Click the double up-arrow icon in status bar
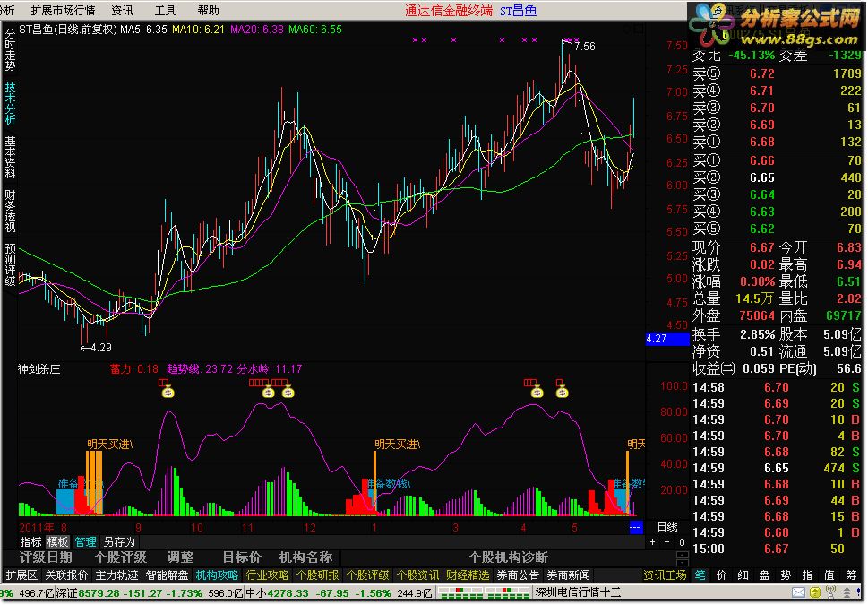868x605 pixels. coord(846,592)
